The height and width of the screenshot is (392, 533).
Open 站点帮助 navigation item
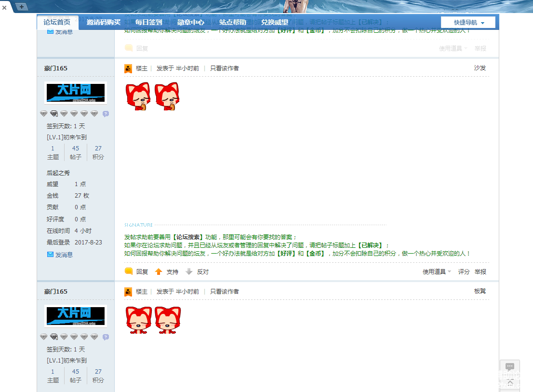click(x=232, y=22)
